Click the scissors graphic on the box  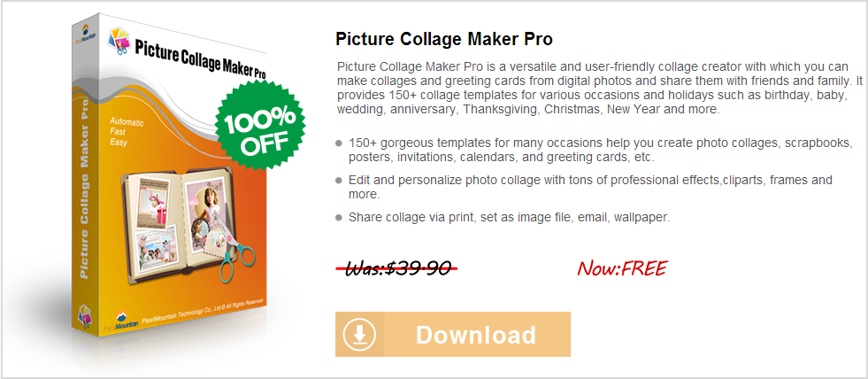pos(237,249)
